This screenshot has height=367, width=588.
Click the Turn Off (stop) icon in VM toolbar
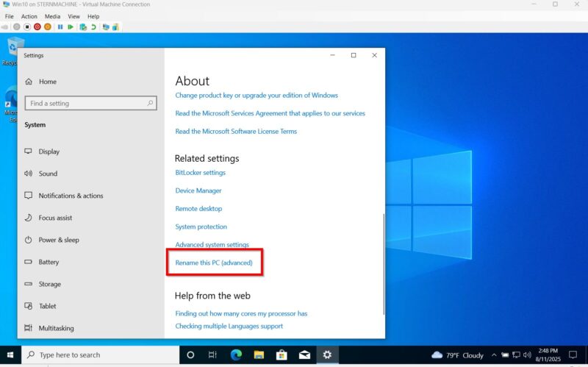click(27, 27)
